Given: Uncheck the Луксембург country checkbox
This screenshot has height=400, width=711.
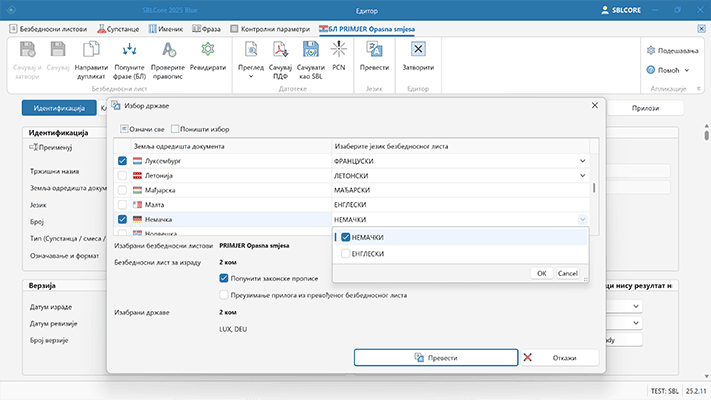Looking at the screenshot, I should (122, 161).
